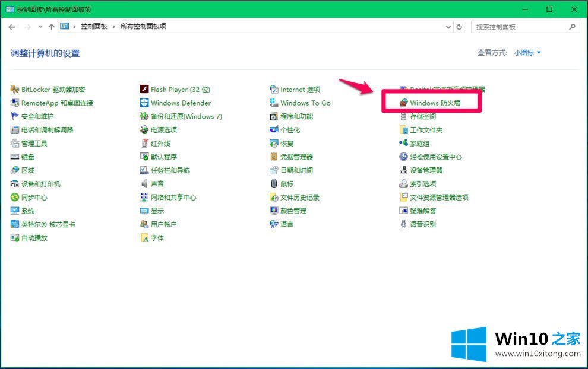
Task: Click the 存储空间 link
Action: tap(423, 116)
